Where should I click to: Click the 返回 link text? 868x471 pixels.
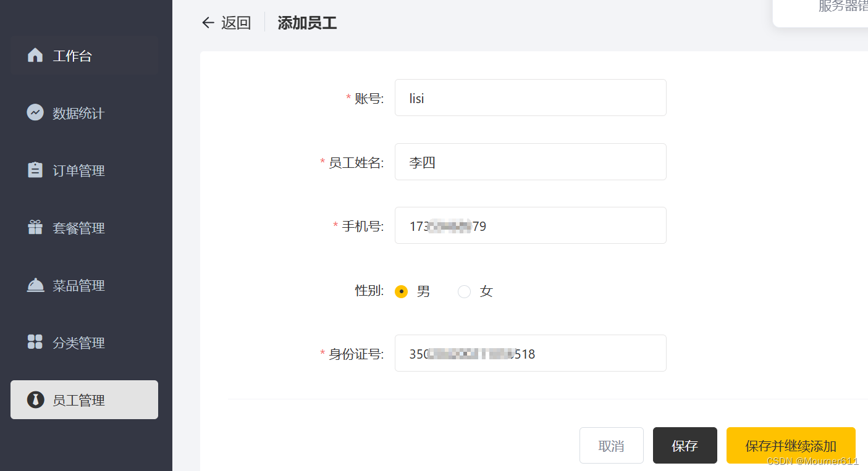236,23
